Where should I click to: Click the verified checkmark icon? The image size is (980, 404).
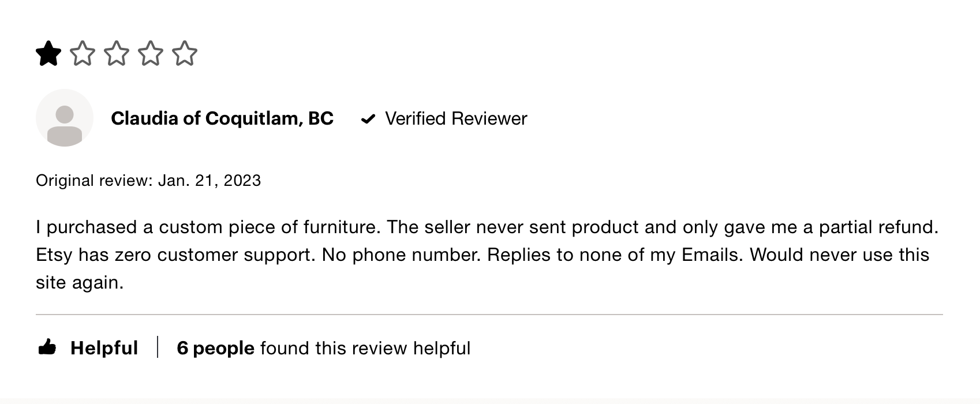(x=369, y=118)
